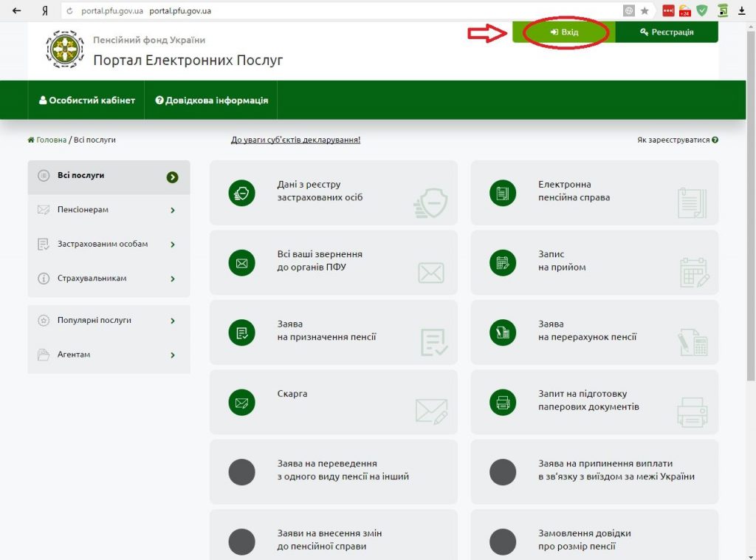Click the insured persons registry shield icon
The height and width of the screenshot is (560, 756).
pyautogui.click(x=241, y=193)
